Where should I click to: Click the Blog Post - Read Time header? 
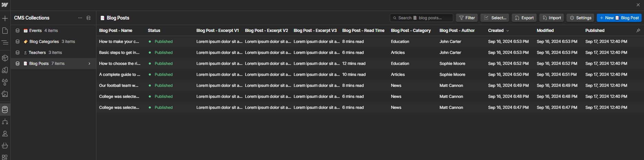point(363,31)
